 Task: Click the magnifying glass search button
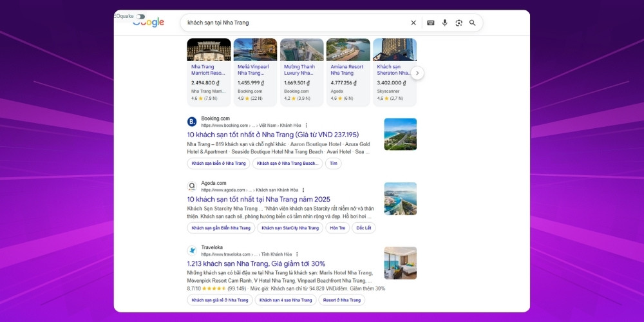472,23
